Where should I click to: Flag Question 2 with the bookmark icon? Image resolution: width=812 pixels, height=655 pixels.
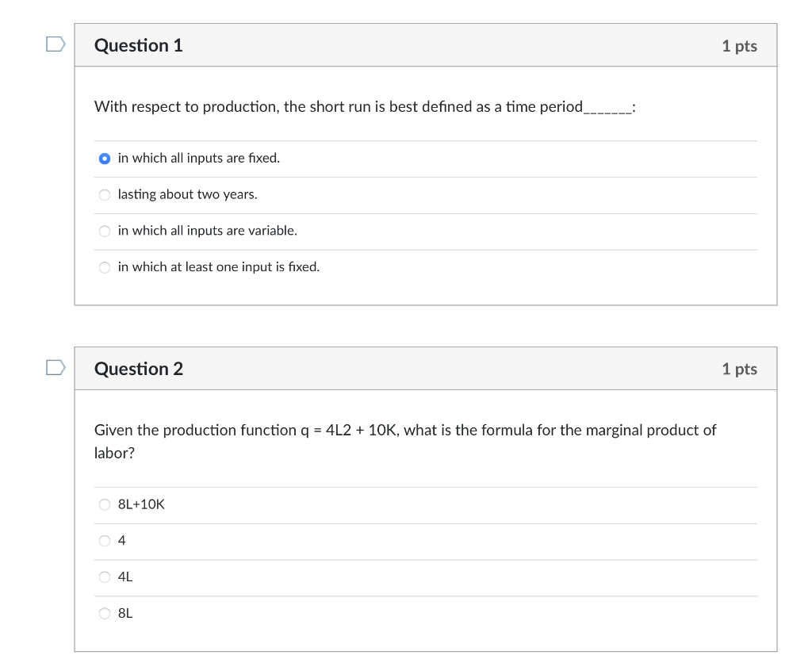point(56,368)
